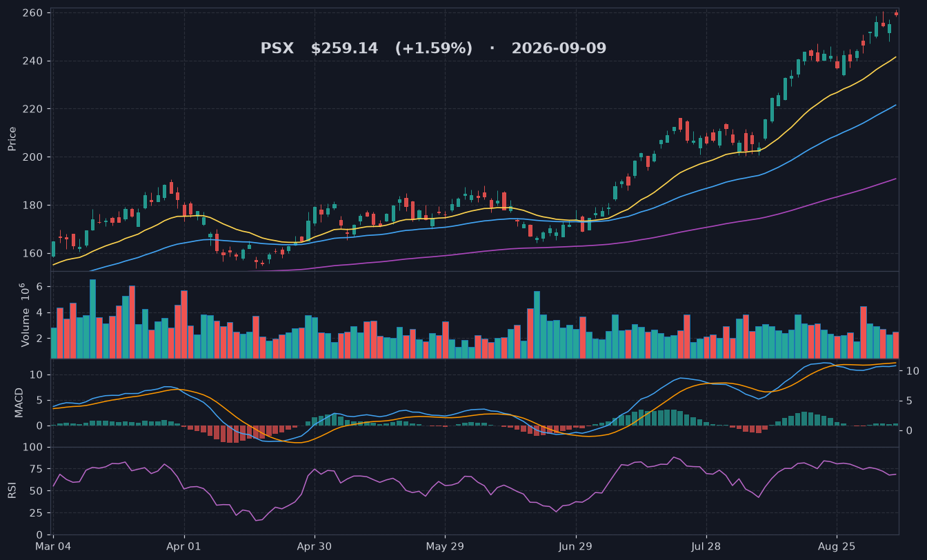This screenshot has width=927, height=560.
Task: Click the (+1.59%) change value
Action: (x=434, y=49)
